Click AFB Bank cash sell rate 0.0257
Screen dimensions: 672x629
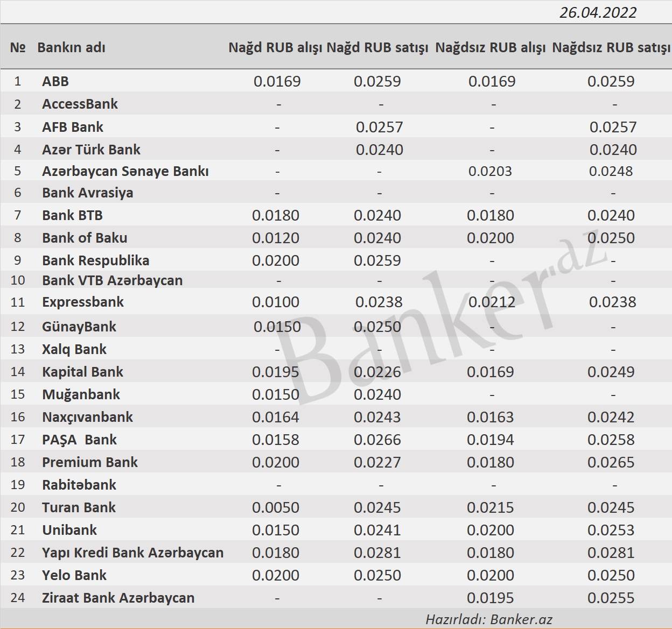pyautogui.click(x=379, y=127)
